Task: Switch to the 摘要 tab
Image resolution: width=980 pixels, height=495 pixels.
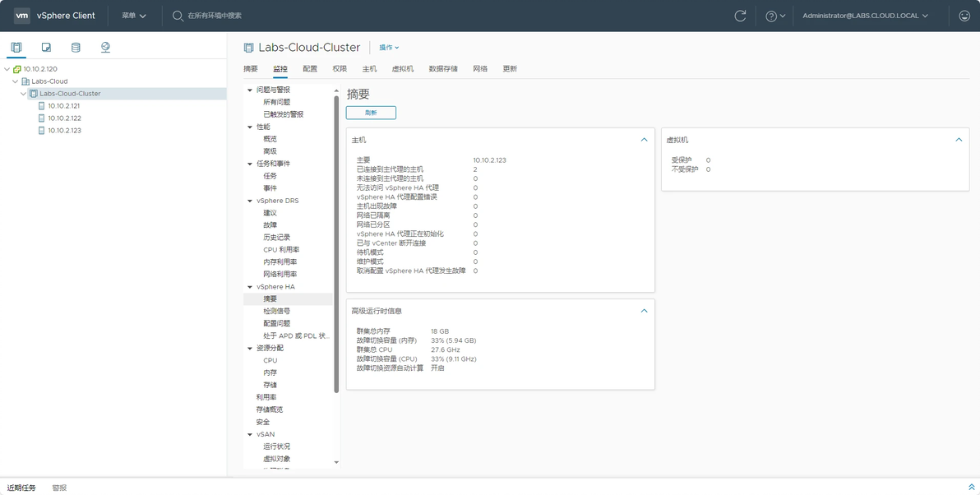Action: coord(251,69)
